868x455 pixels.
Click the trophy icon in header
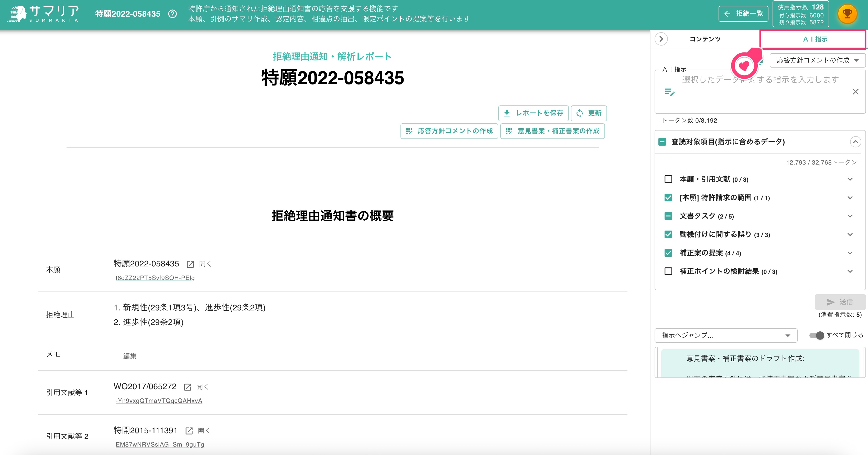point(847,14)
